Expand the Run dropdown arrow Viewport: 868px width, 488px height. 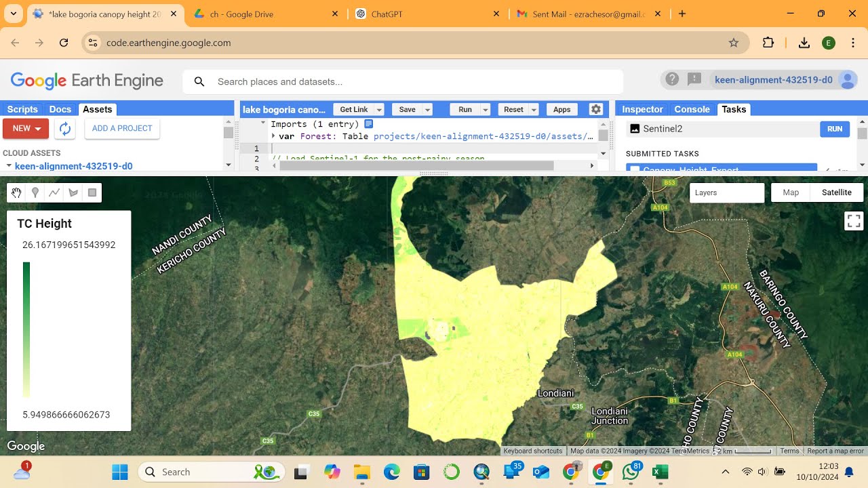click(x=486, y=109)
